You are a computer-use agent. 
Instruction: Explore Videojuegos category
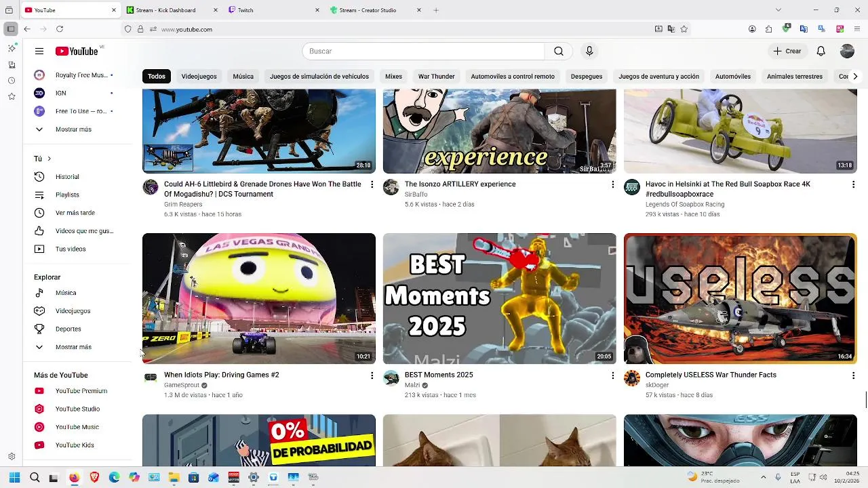click(x=74, y=311)
